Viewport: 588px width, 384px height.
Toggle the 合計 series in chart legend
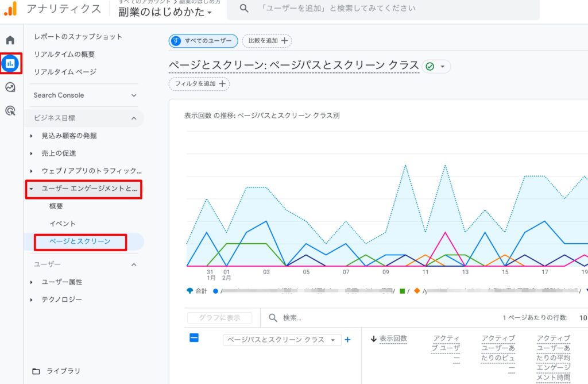198,291
